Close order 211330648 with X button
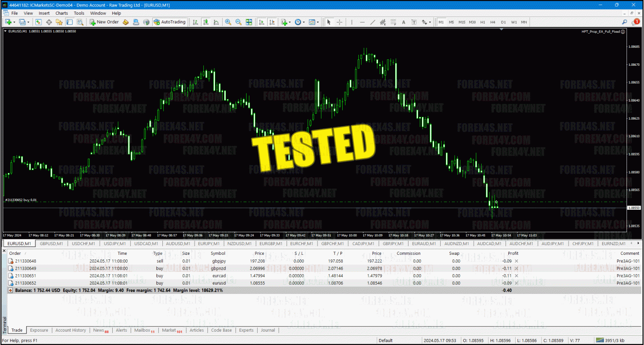This screenshot has height=345, width=644. click(516, 261)
